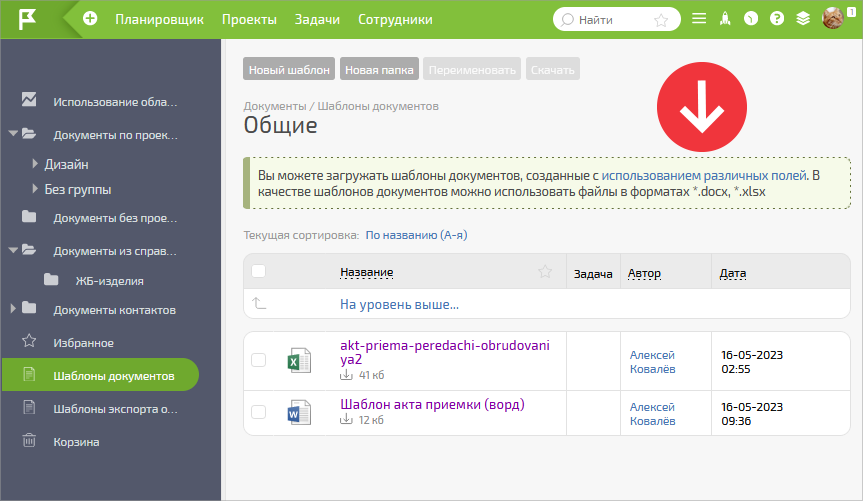The width and height of the screenshot is (863, 501).
Task: Click the star icon in the Название column header
Action: [545, 271]
